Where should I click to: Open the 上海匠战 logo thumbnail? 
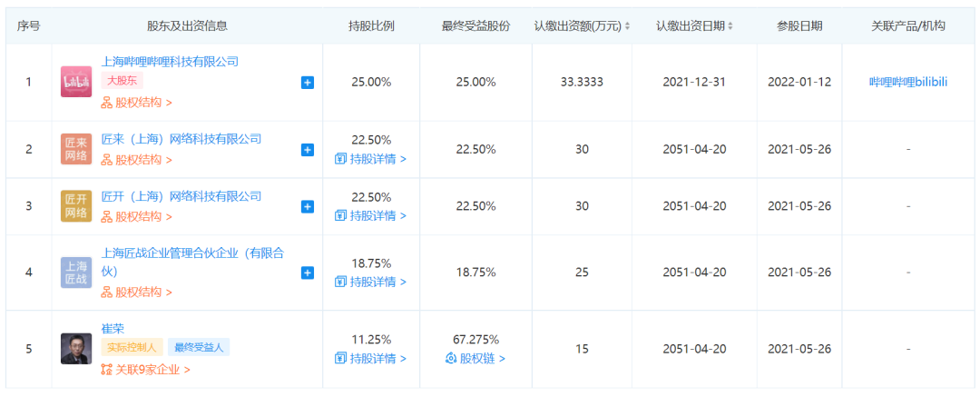coord(76,273)
